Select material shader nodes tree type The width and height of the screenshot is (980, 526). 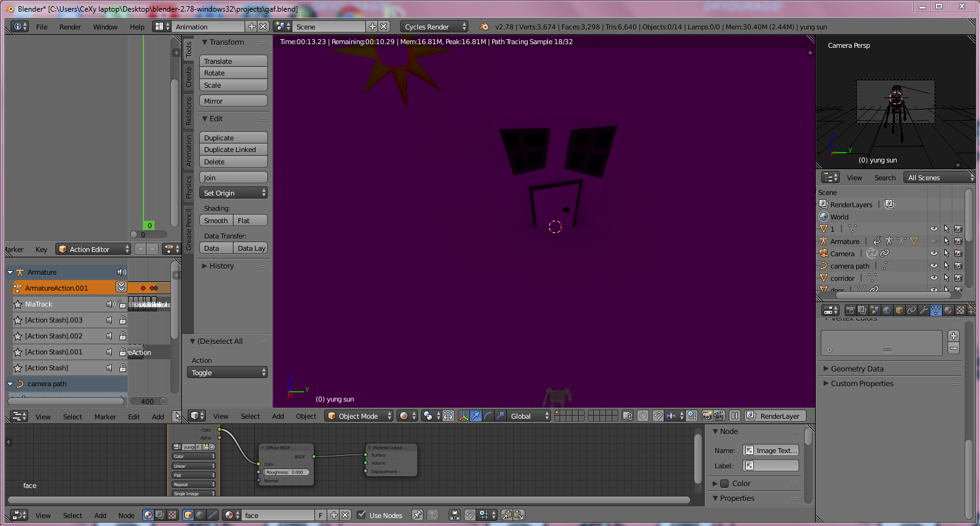[148, 515]
